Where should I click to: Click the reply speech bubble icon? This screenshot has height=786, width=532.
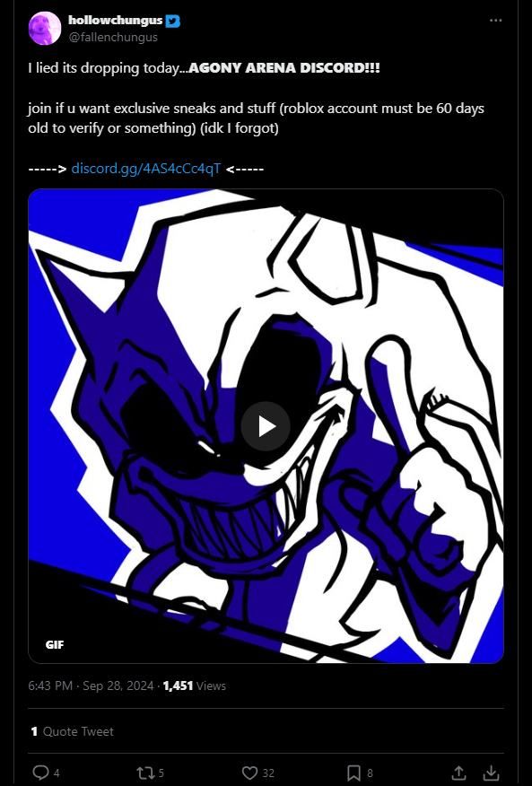point(40,772)
